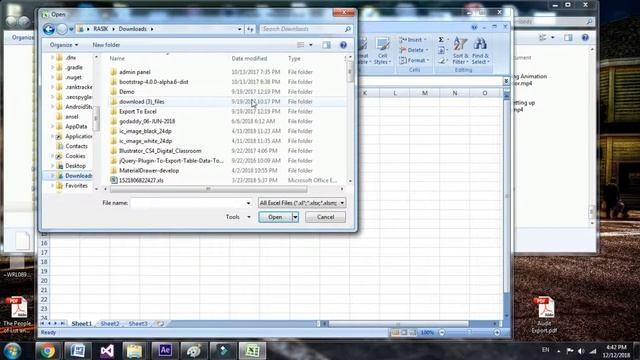Click the refresh button beside address bar
Screen dimensions: 640x360
click(250, 29)
